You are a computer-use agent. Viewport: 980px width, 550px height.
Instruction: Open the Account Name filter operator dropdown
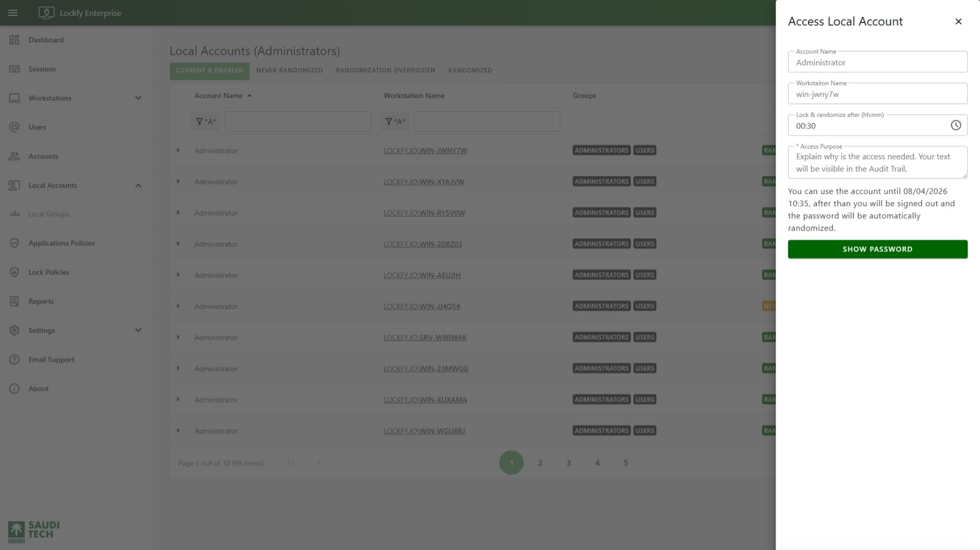point(206,122)
